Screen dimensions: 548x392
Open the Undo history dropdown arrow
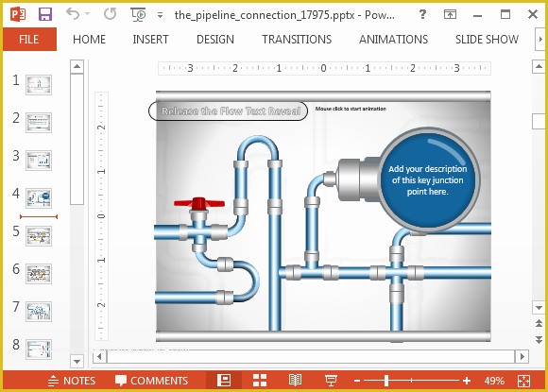(87, 14)
